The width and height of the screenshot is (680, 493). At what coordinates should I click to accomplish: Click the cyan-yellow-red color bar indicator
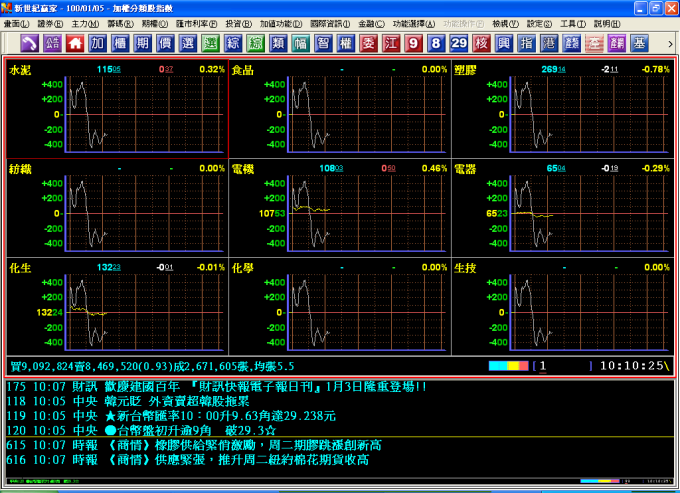point(508,366)
